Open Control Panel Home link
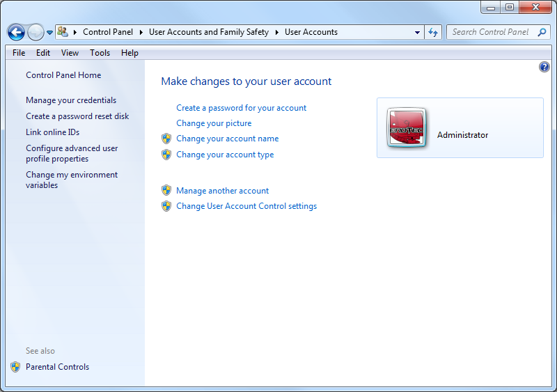The height and width of the screenshot is (392, 557). tap(63, 75)
